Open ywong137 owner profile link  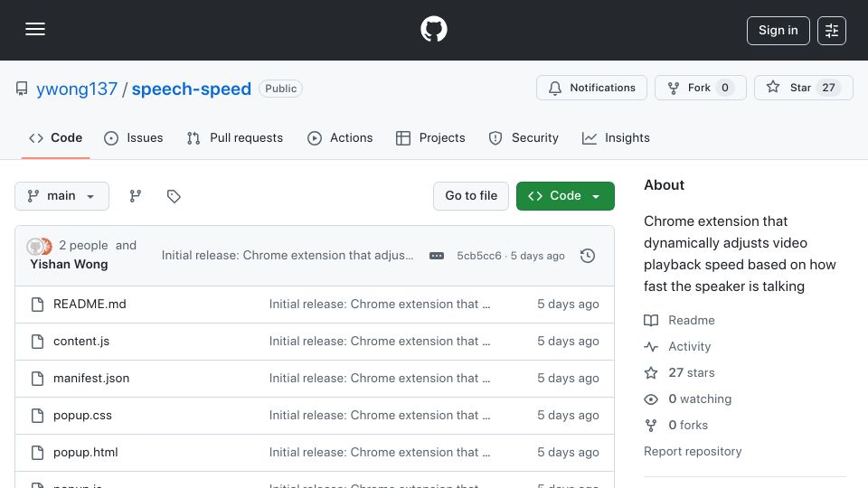[x=77, y=89]
